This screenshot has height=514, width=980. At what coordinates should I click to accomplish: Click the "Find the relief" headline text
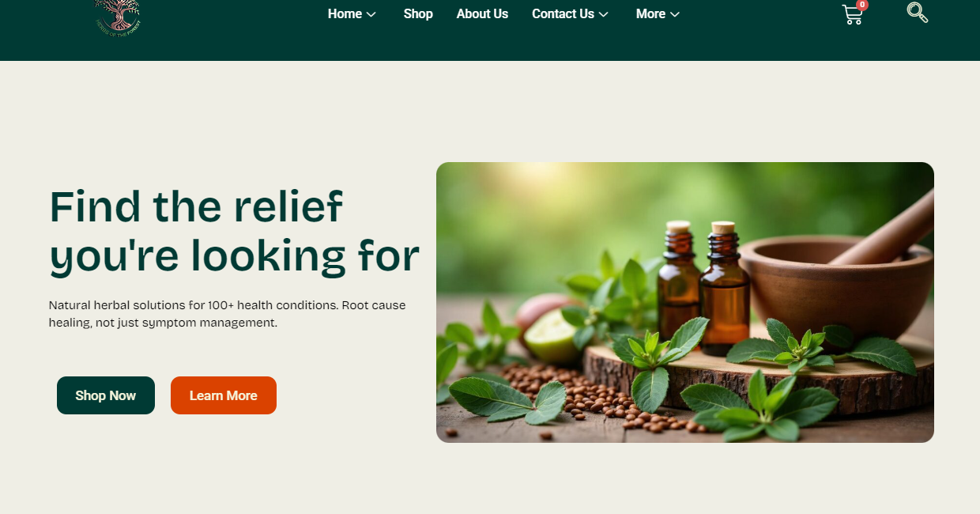pyautogui.click(x=196, y=206)
